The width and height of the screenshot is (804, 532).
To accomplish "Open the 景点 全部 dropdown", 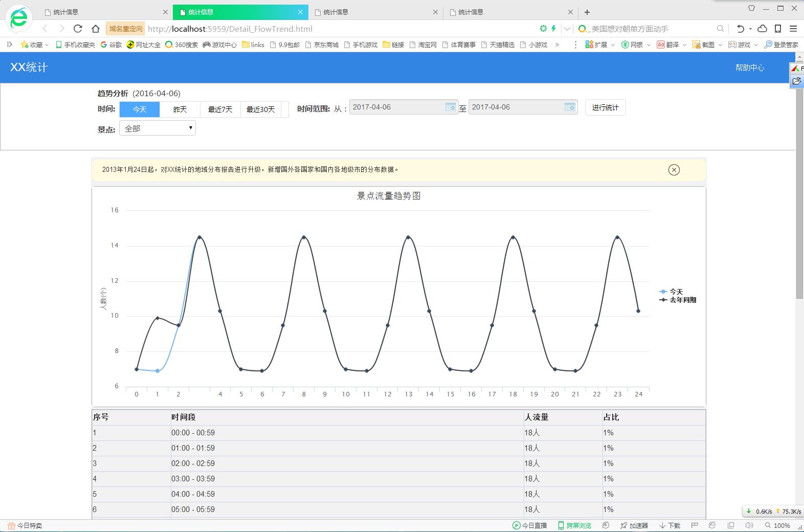I will 158,128.
